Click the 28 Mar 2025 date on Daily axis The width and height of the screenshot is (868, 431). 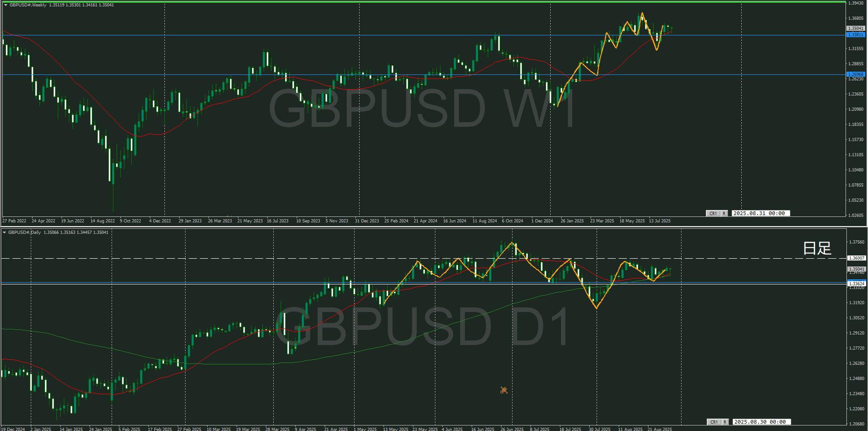pos(277,429)
